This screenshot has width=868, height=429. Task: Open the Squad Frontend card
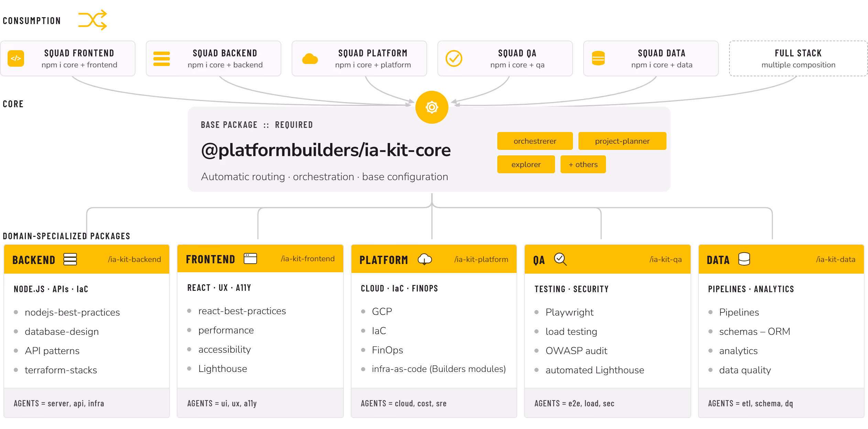pyautogui.click(x=68, y=58)
